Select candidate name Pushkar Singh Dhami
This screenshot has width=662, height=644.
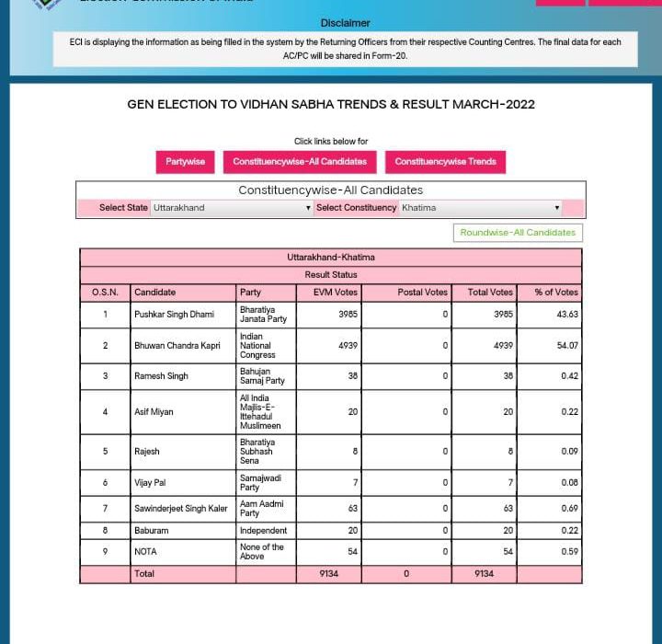click(x=174, y=315)
